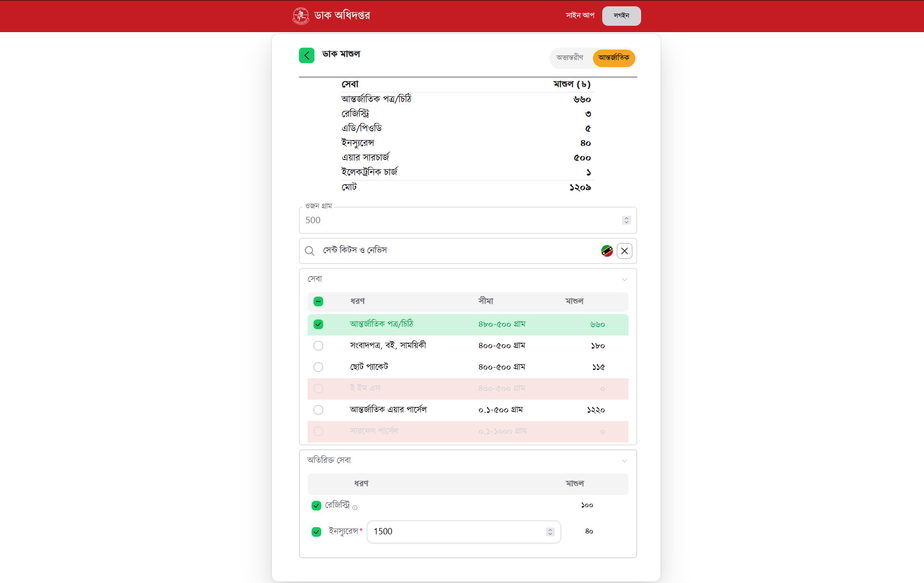Click the search magnifier icon
The width and height of the screenshot is (924, 583).
coord(310,251)
